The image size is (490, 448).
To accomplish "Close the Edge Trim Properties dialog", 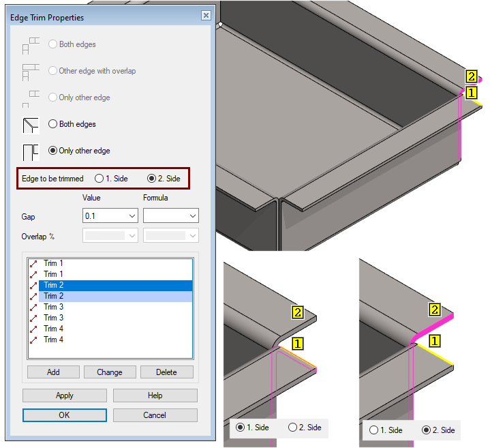I will click(x=206, y=15).
